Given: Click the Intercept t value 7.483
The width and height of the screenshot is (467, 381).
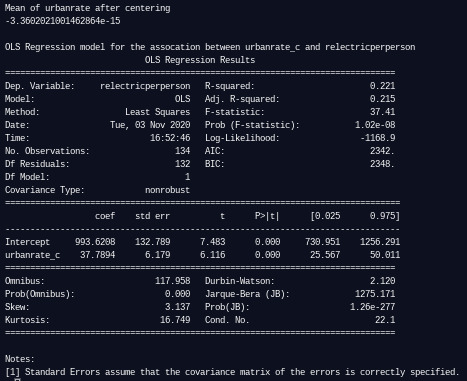Looking at the screenshot, I should point(213,242).
